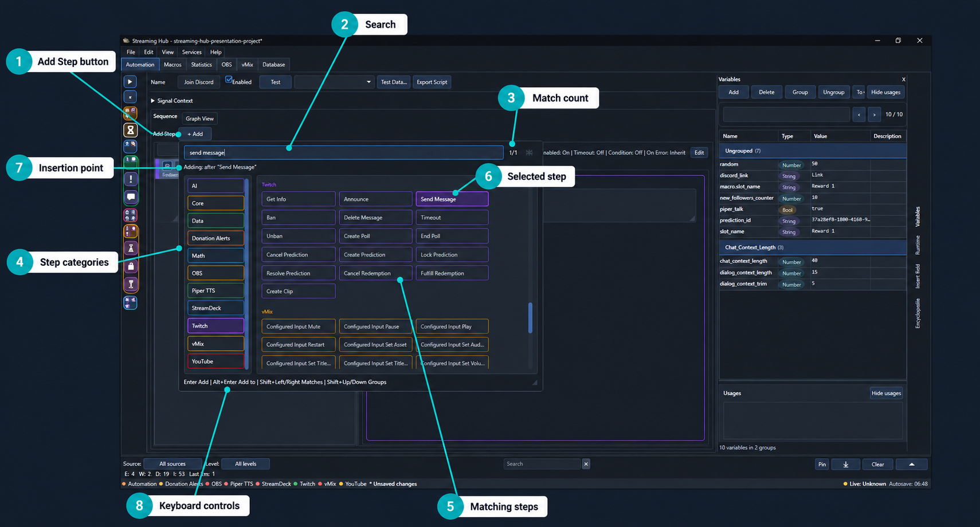Open the To dropdown in Variables panel
Image resolution: width=980 pixels, height=527 pixels.
point(860,92)
